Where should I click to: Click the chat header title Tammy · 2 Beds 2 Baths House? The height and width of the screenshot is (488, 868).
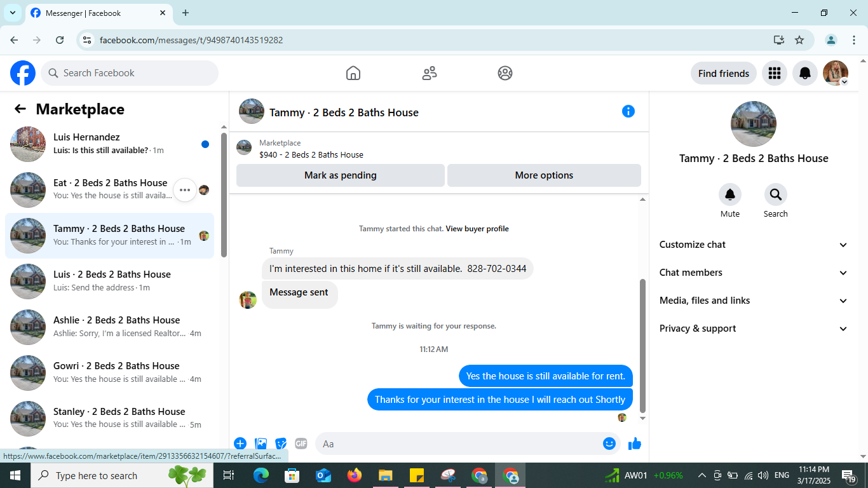point(344,112)
